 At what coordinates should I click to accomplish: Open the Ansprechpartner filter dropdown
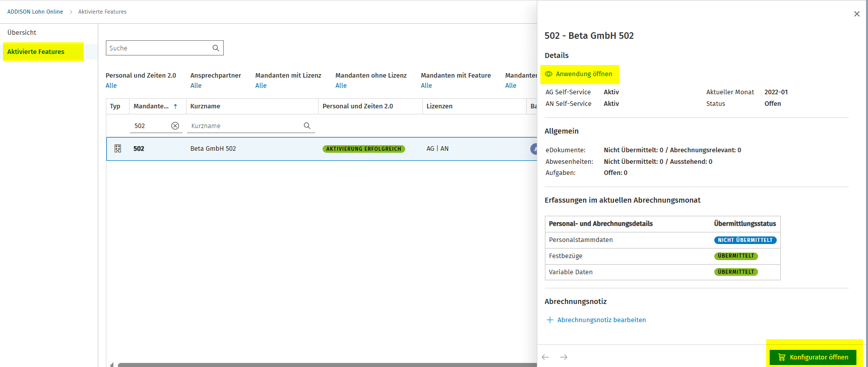click(x=196, y=86)
